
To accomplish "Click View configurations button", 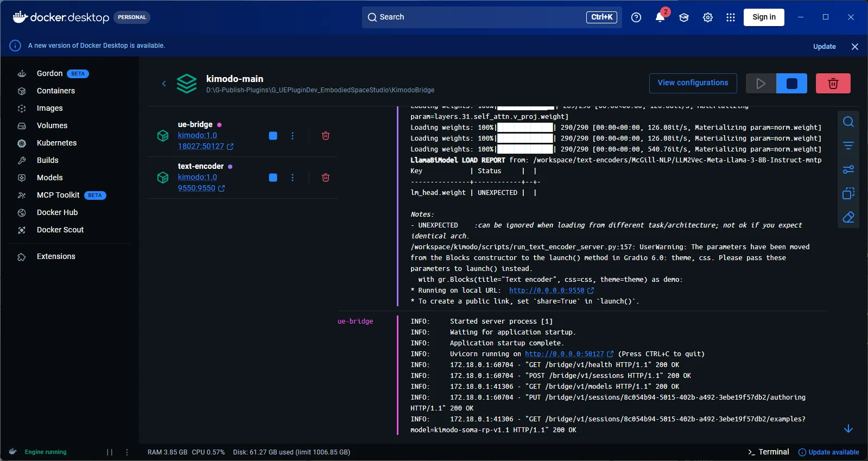I will [x=693, y=83].
